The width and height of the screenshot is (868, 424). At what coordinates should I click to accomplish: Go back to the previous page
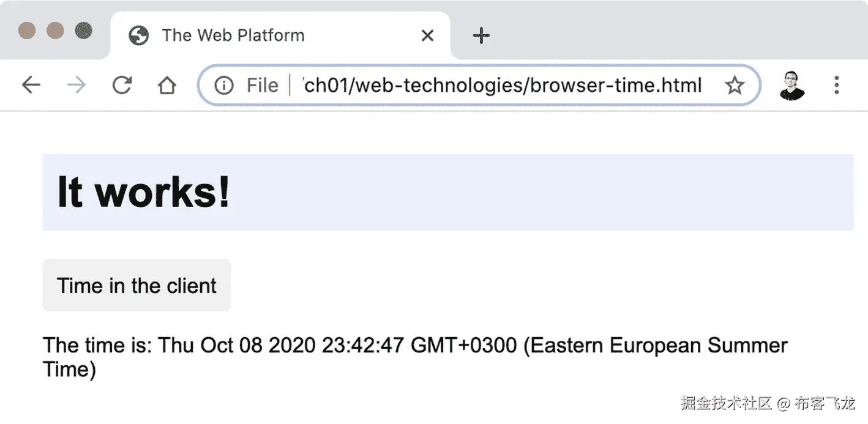click(31, 85)
